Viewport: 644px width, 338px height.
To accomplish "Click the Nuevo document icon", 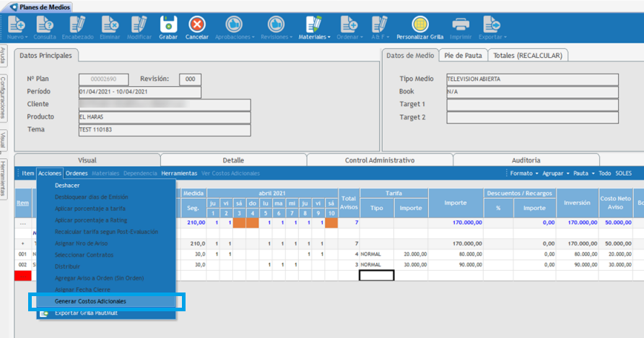I will tap(16, 25).
